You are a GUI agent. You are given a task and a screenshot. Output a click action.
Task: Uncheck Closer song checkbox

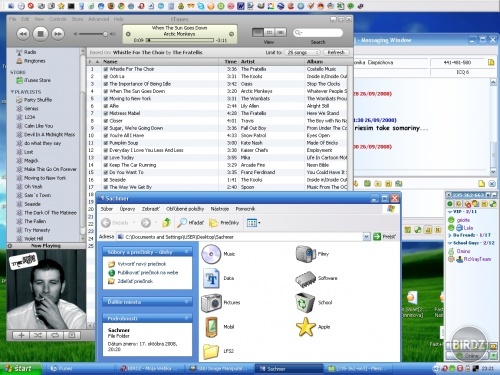pyautogui.click(x=105, y=121)
